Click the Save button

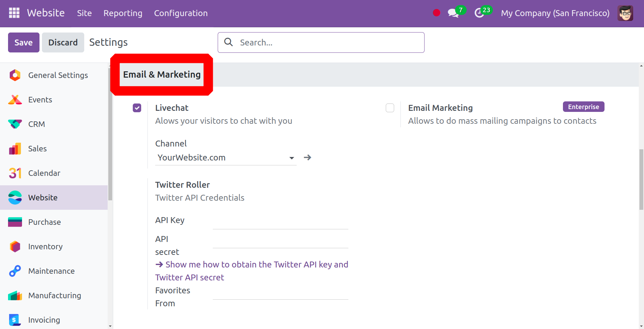pyautogui.click(x=23, y=43)
